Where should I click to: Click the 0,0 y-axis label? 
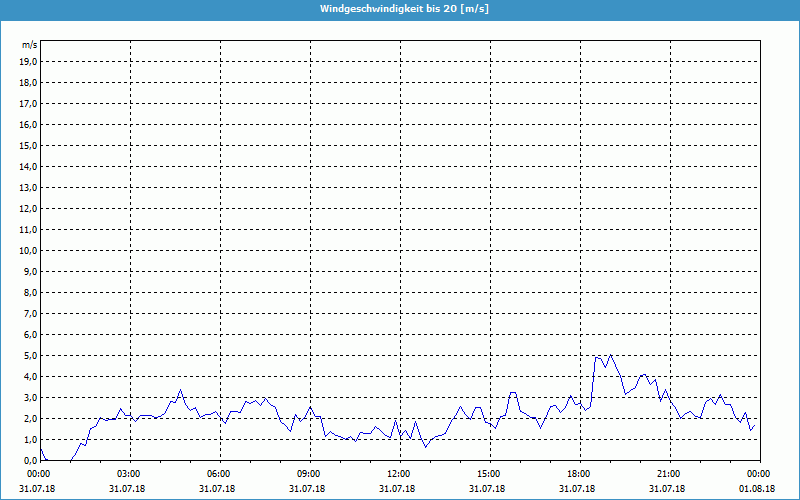click(30, 460)
